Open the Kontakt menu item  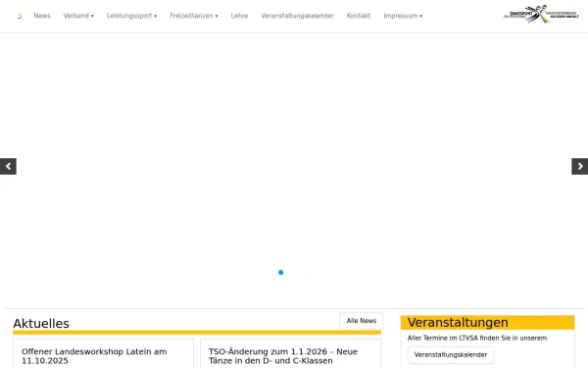coord(359,16)
